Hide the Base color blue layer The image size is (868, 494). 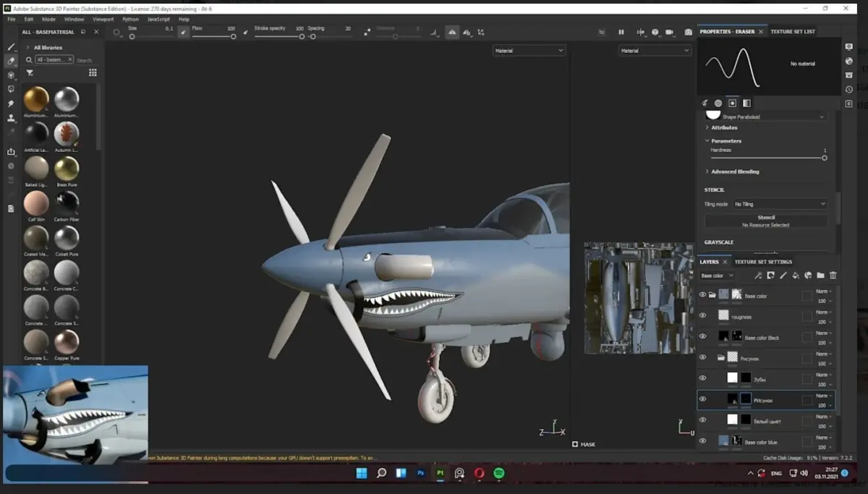(x=702, y=440)
